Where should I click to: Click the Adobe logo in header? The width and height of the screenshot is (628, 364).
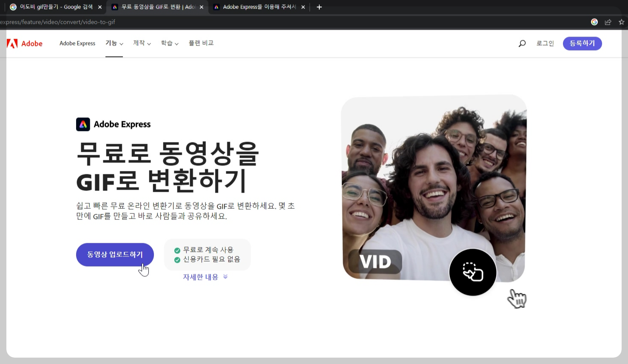(25, 43)
